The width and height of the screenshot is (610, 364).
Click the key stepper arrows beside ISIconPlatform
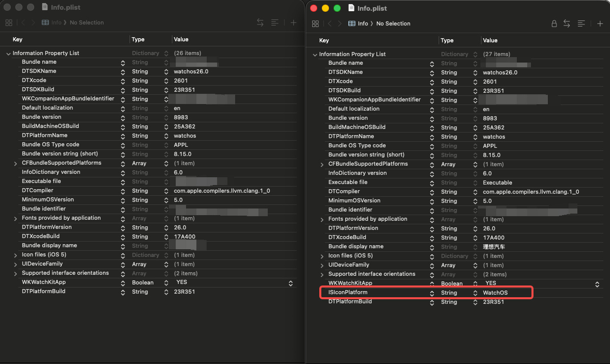(x=432, y=293)
